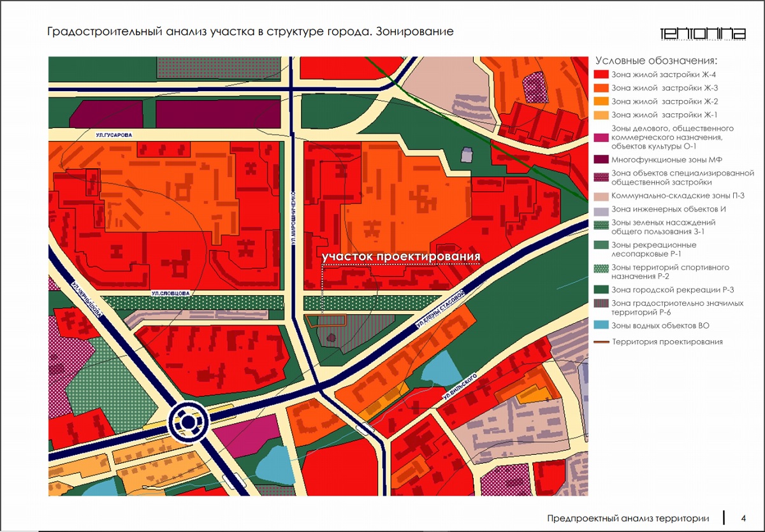This screenshot has height=532, width=765.
Task: Select the orange Ж-2 legend swatch
Action: click(x=601, y=101)
